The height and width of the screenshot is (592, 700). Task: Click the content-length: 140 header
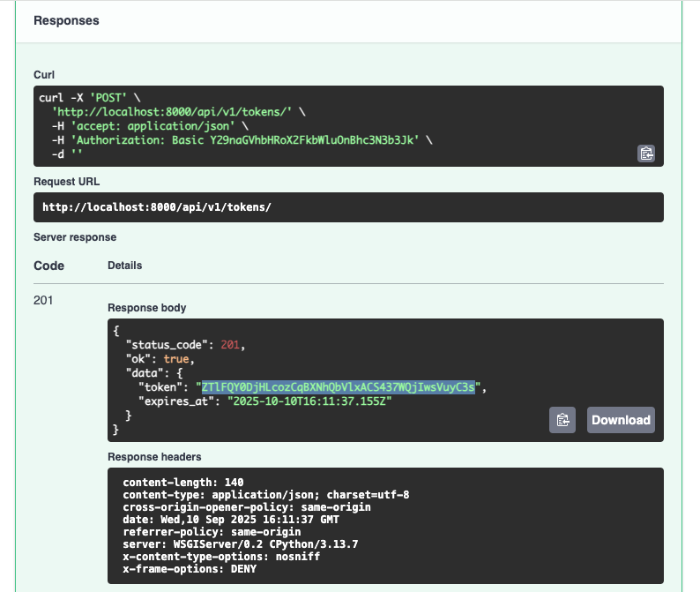click(x=183, y=483)
